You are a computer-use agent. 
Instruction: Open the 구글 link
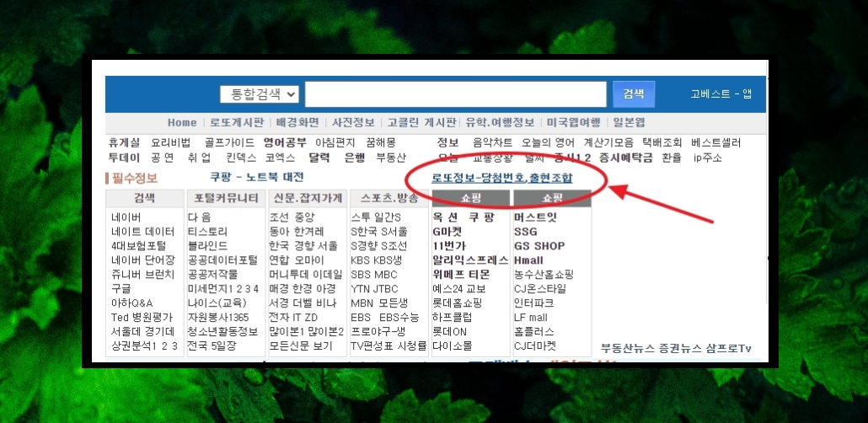[121, 289]
